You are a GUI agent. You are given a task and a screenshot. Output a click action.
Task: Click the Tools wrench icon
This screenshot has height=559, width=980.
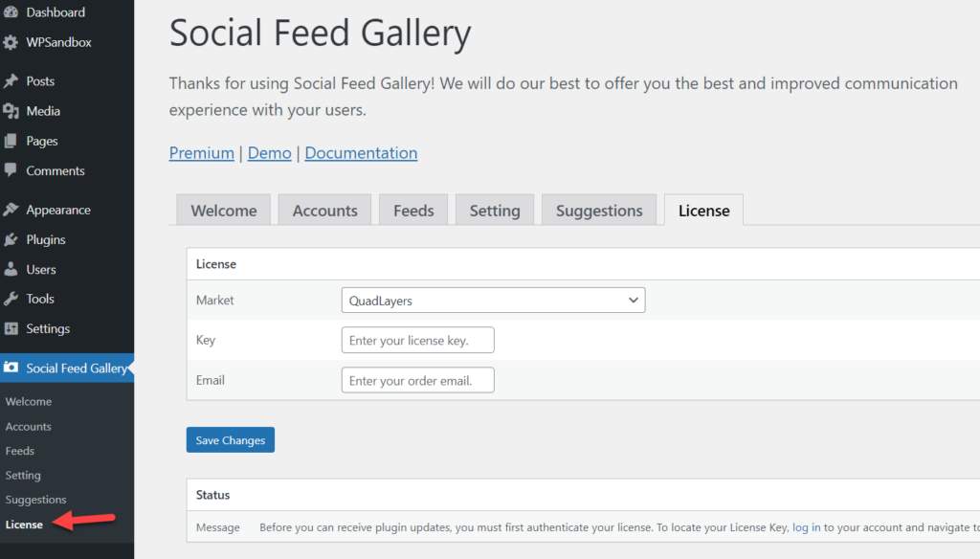tap(11, 299)
